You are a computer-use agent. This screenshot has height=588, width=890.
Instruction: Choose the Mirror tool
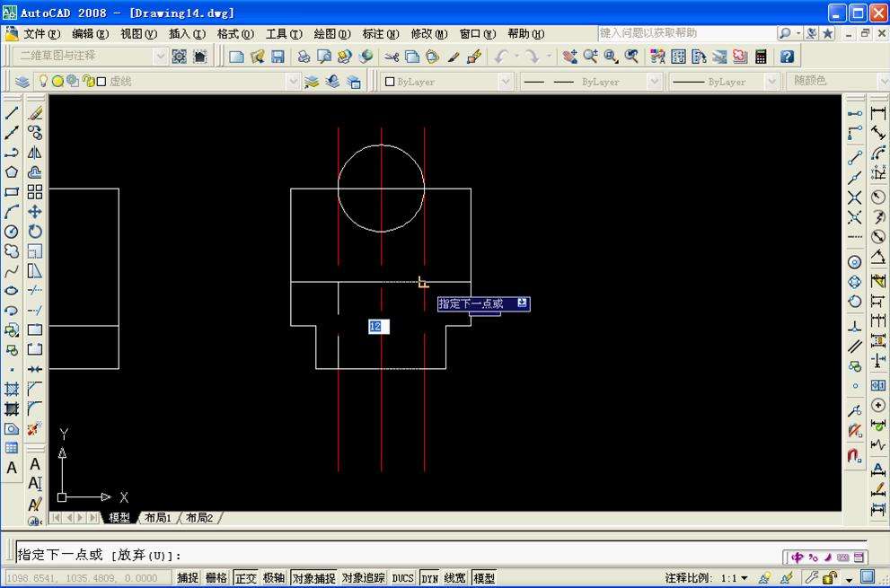pos(35,153)
